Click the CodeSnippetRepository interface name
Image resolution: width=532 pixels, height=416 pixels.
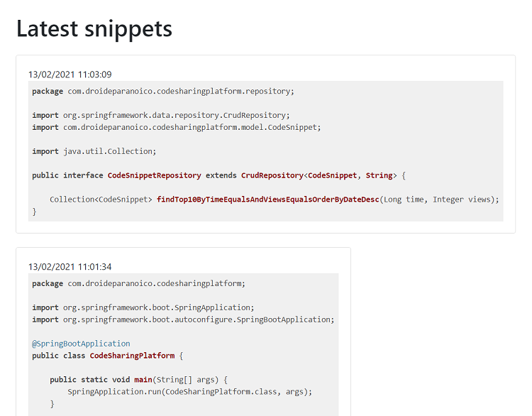[155, 175]
